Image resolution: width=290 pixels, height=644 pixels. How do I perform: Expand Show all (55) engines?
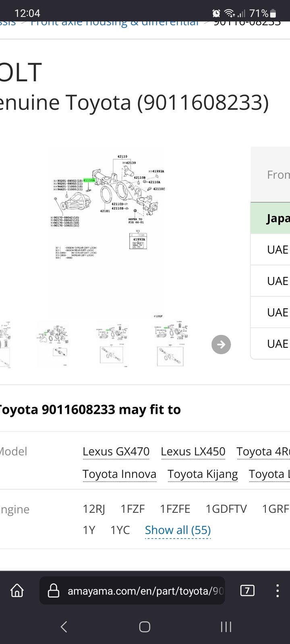(178, 530)
